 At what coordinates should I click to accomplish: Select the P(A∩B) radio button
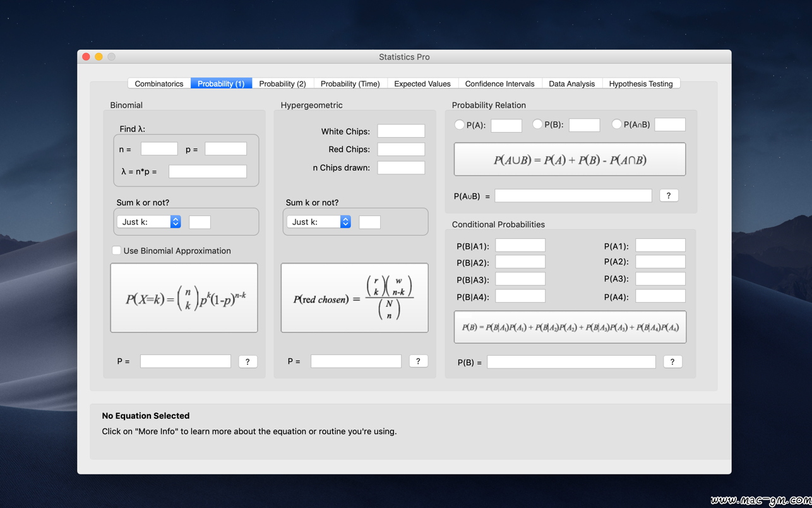point(617,124)
